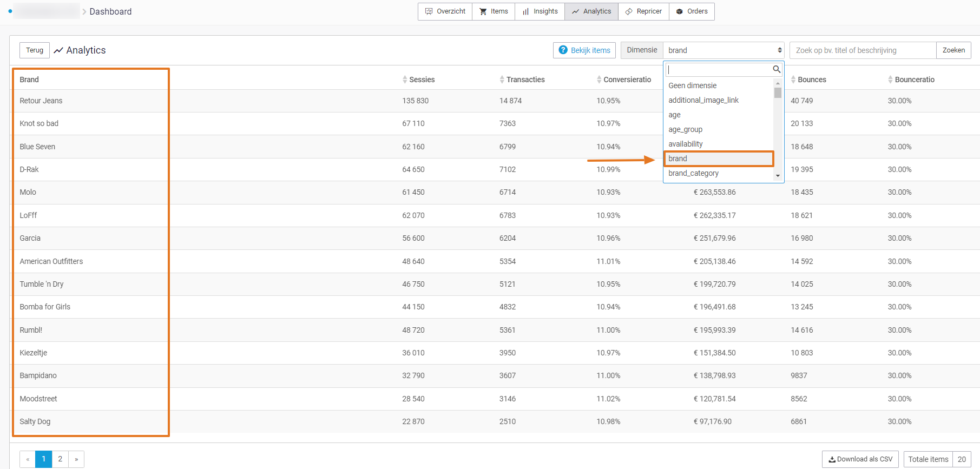Click the Zoek op titel search field
The image size is (980, 469).
(863, 50)
